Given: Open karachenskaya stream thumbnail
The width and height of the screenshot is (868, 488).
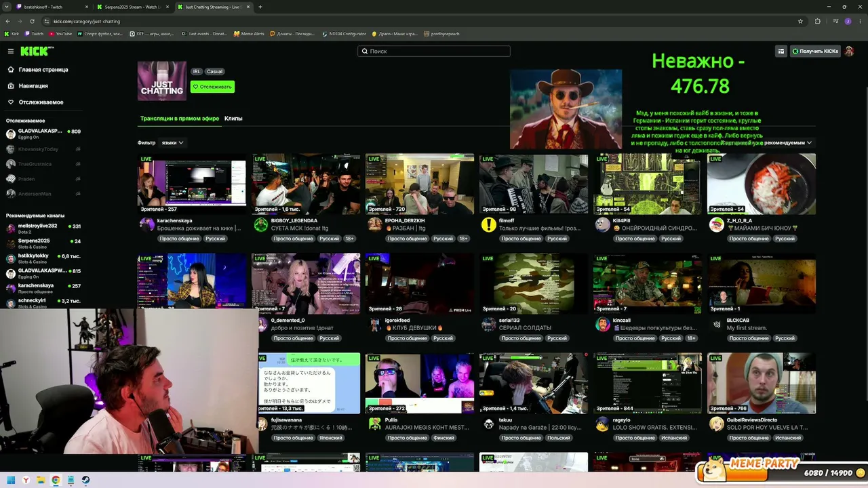Looking at the screenshot, I should (x=192, y=184).
